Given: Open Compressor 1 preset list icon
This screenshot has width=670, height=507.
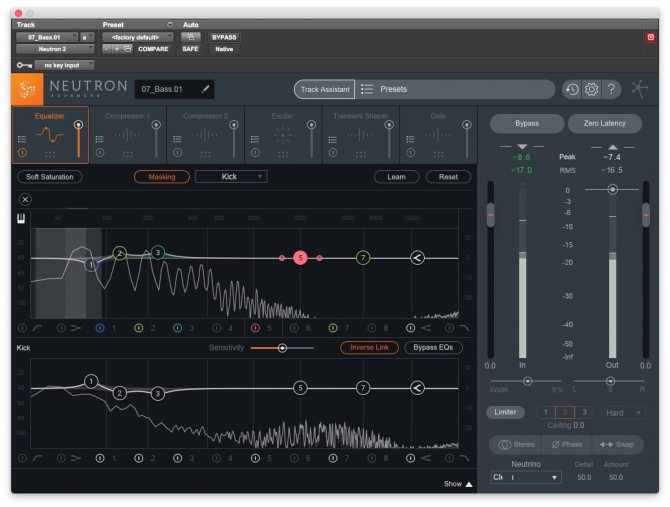Looking at the screenshot, I should click(x=100, y=139).
